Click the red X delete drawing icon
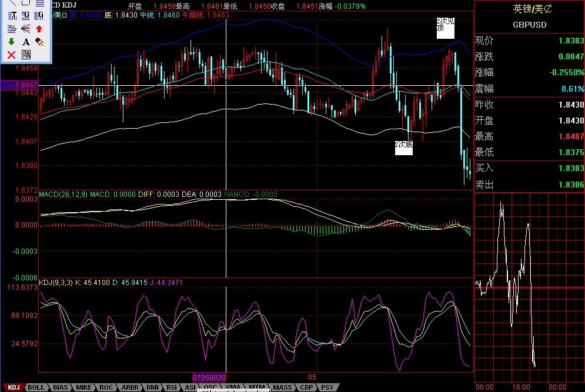Screen dimensions: 585x392 [x=11, y=55]
